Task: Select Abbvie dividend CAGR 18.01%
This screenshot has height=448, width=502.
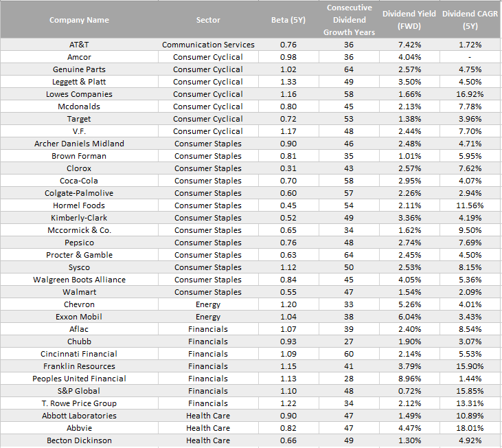Action: coord(470,428)
